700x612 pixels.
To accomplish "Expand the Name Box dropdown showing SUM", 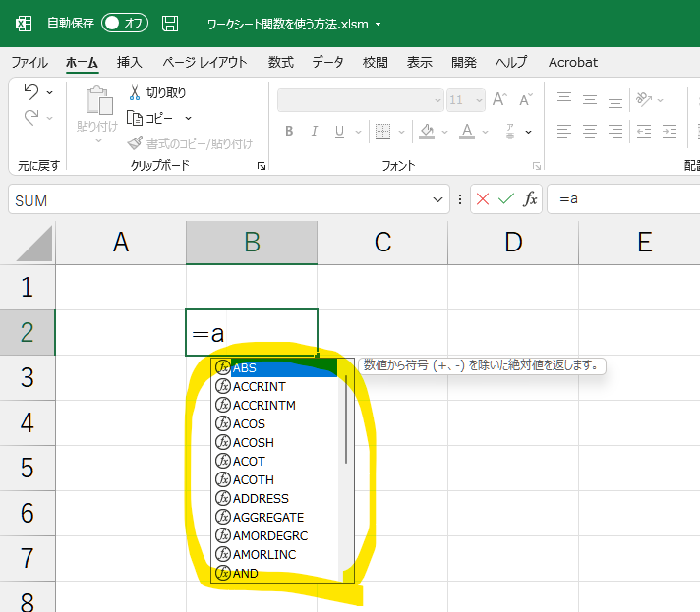I will click(x=438, y=199).
